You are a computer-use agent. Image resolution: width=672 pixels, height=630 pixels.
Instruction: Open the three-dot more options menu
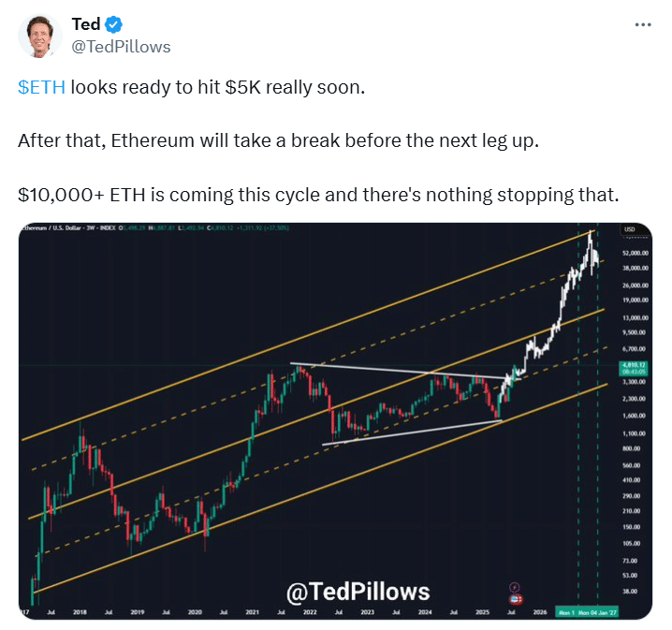[x=643, y=25]
